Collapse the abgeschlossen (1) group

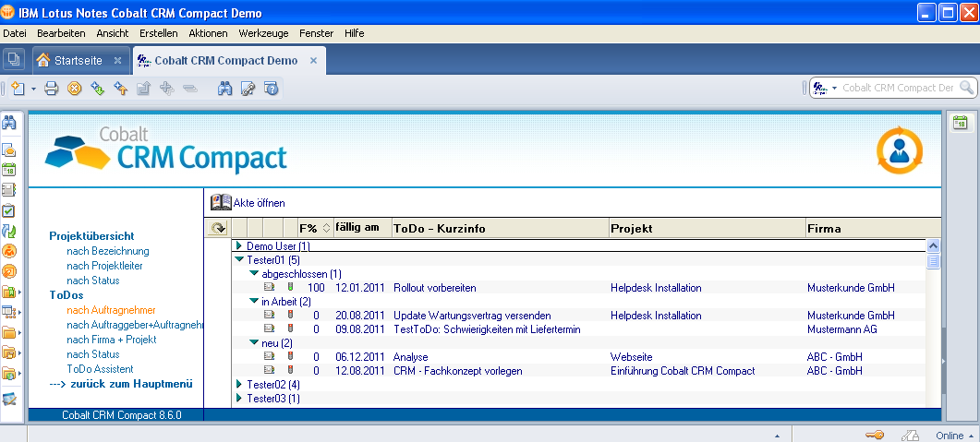tap(254, 273)
